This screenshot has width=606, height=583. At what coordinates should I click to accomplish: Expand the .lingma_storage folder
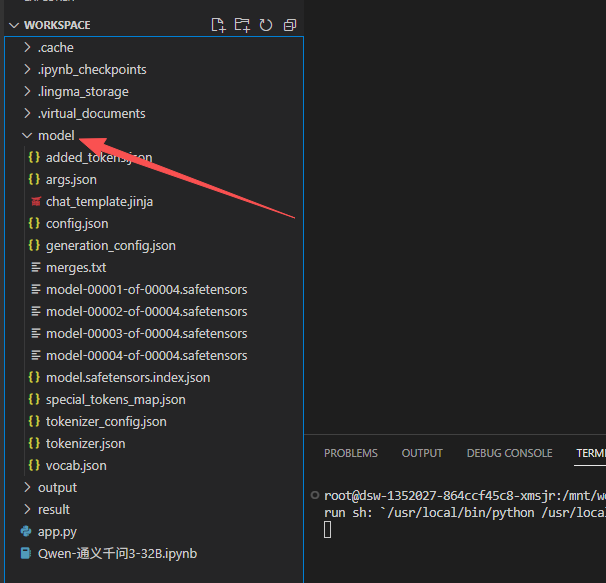[x=27, y=92]
